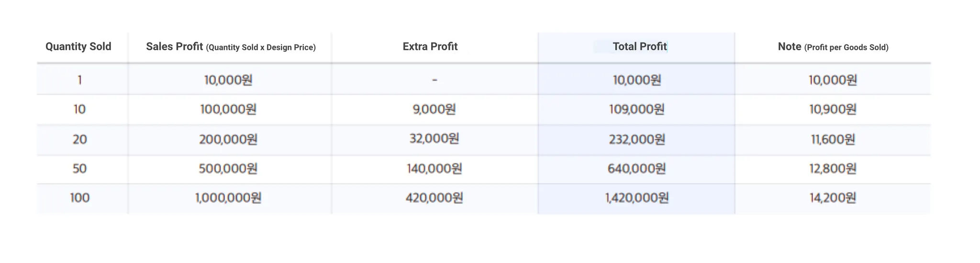Select the 420,000원 extra profit cell
This screenshot has height=263, width=980.
click(x=434, y=198)
